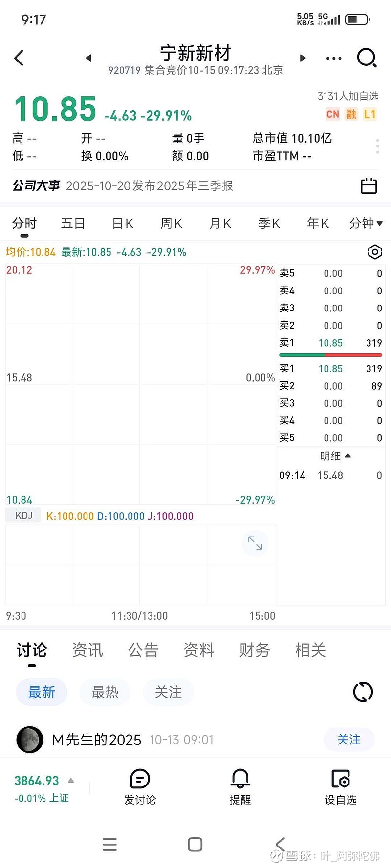Open chart settings hexagon icon
391x868 pixels.
tap(374, 252)
